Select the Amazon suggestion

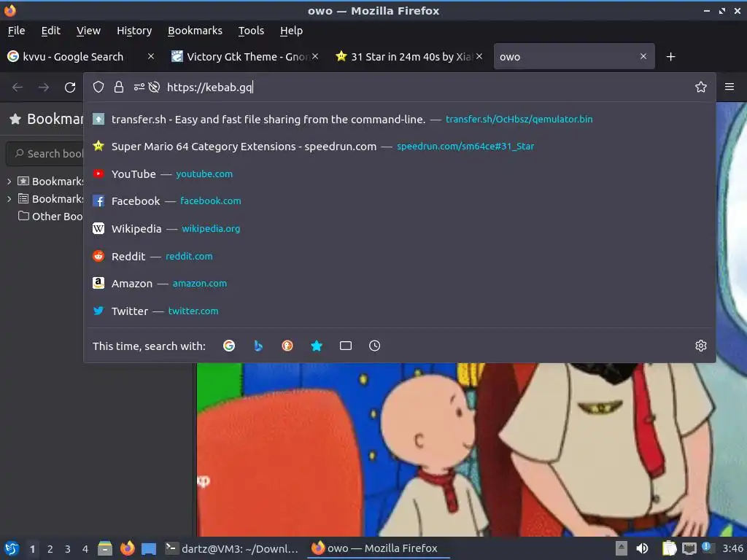400,284
